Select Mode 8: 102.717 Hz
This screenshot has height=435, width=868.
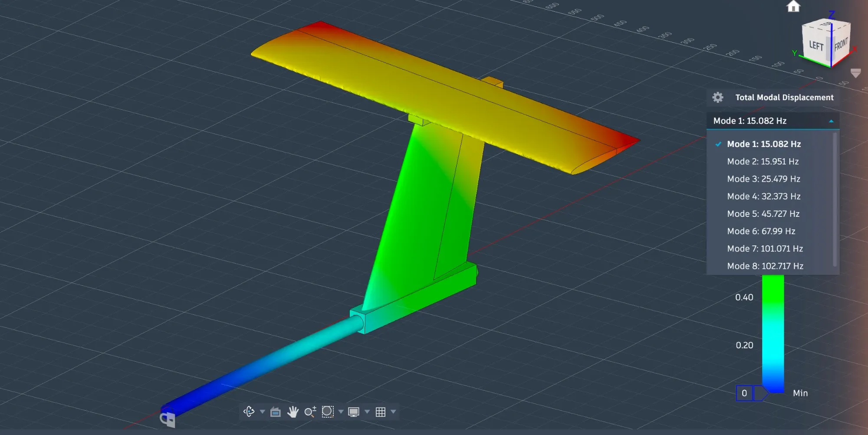(770, 266)
